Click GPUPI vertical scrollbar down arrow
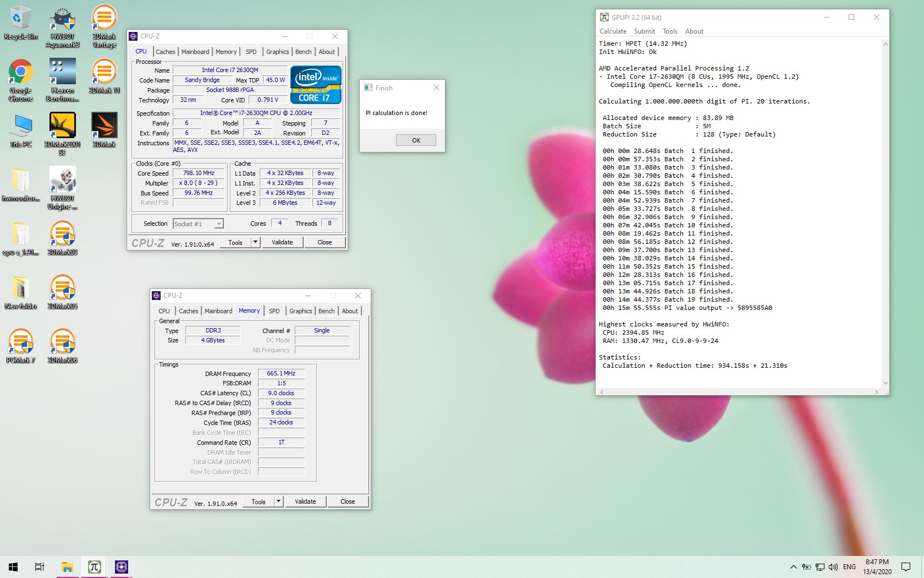The height and width of the screenshot is (578, 924). [885, 383]
